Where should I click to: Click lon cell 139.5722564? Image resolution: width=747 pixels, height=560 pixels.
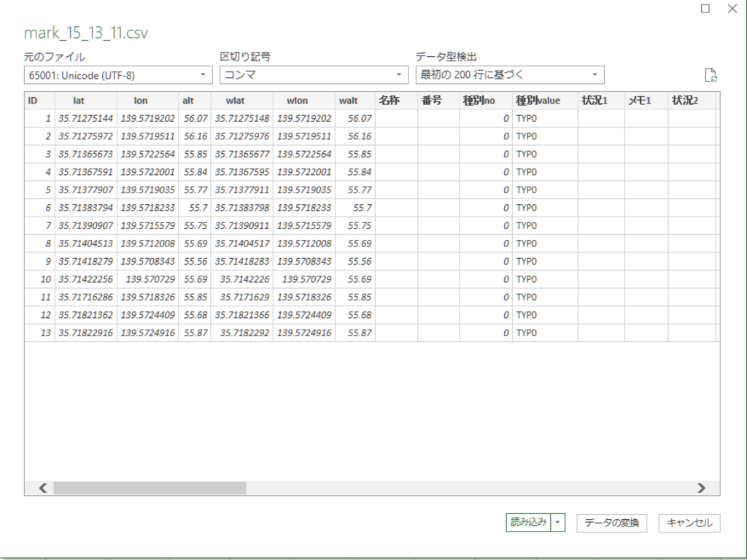point(147,154)
